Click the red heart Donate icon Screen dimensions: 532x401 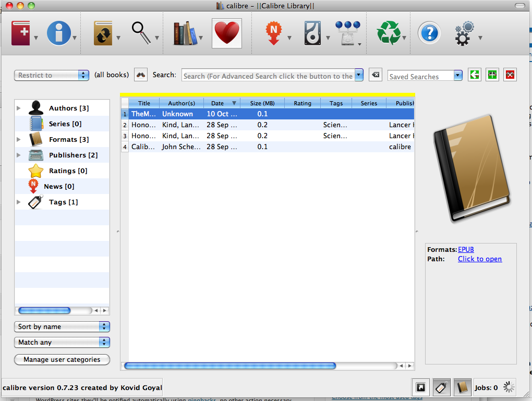(227, 33)
